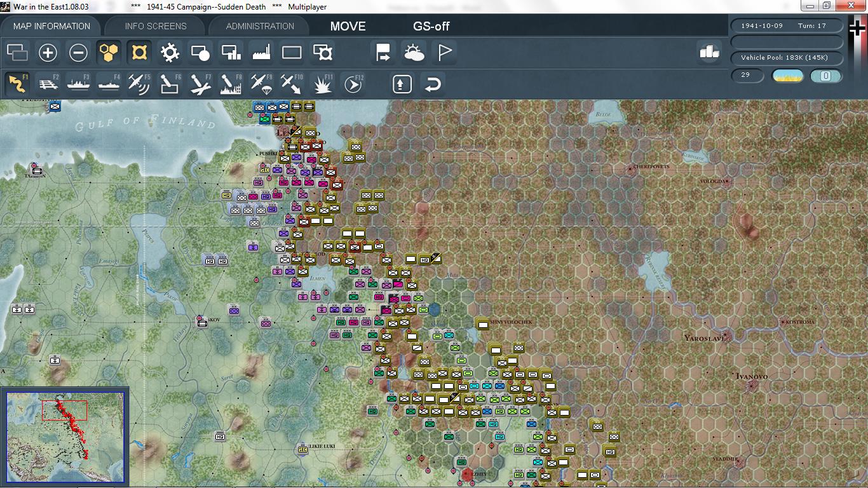Viewport: 868px width, 488px height.
Task: Click the Vehicle Pool 183K display
Action: 787,58
